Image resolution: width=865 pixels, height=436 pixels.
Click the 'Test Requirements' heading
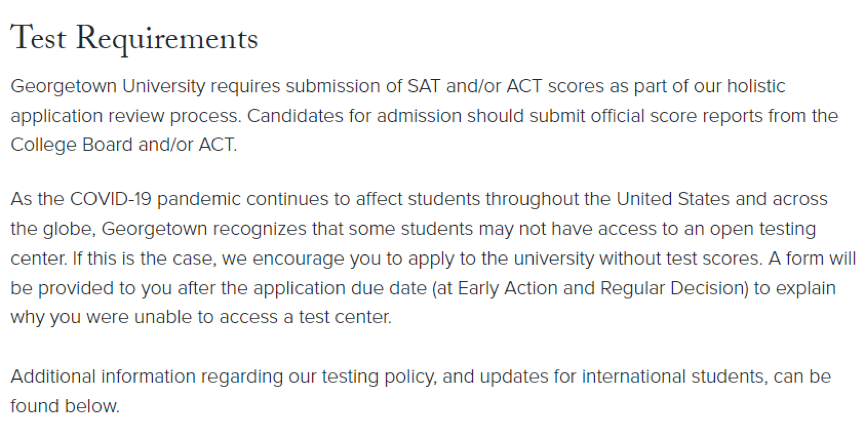click(x=134, y=38)
